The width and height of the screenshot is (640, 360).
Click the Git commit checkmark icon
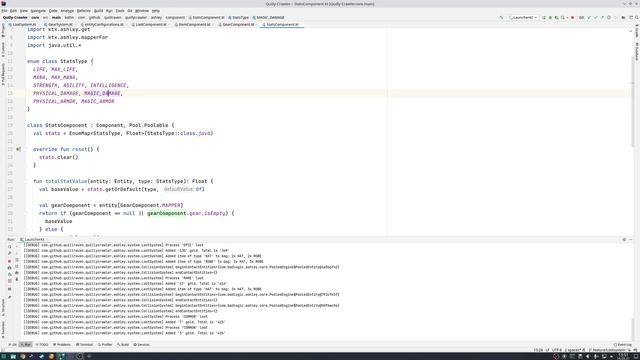coord(596,18)
